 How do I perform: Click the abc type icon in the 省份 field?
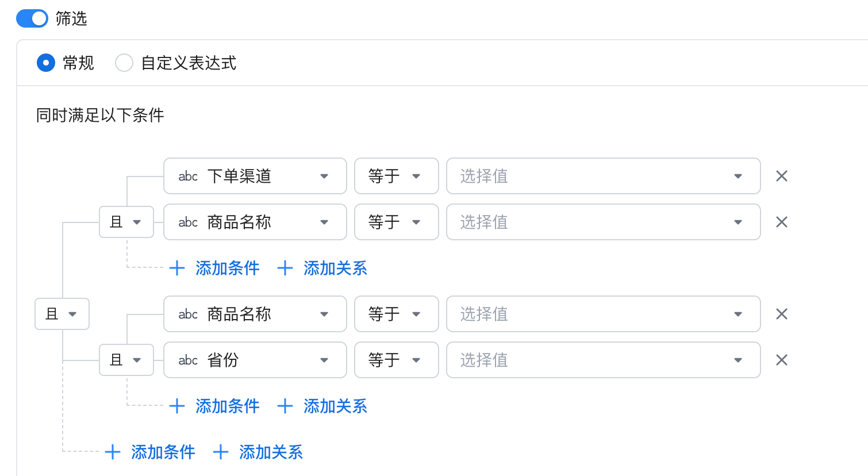[x=188, y=360]
